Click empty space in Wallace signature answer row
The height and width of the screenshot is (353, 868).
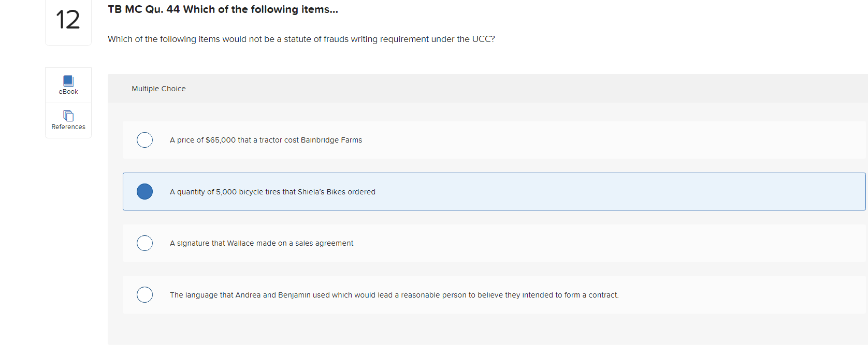coord(621,243)
